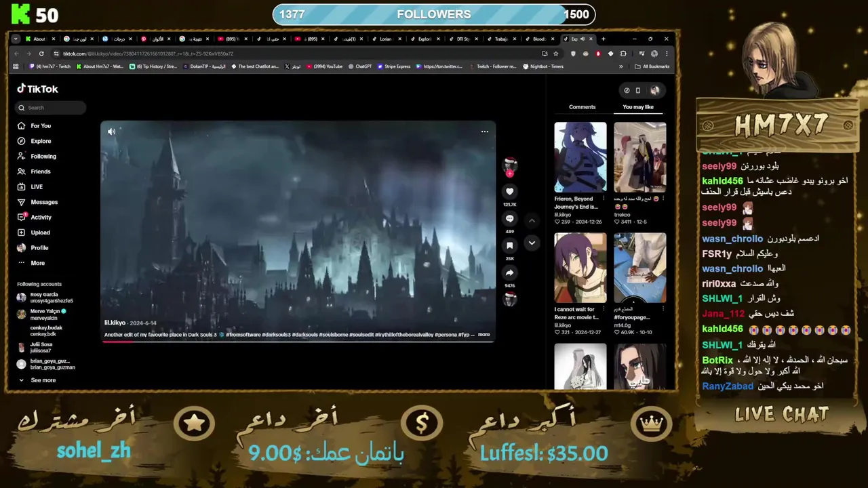The image size is (868, 488).
Task: Click the top-right profile avatar in TikTok
Action: pyautogui.click(x=654, y=90)
